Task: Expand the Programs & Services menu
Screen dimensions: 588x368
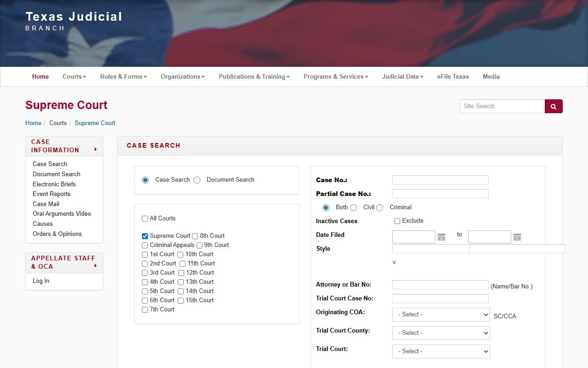Action: [x=336, y=77]
